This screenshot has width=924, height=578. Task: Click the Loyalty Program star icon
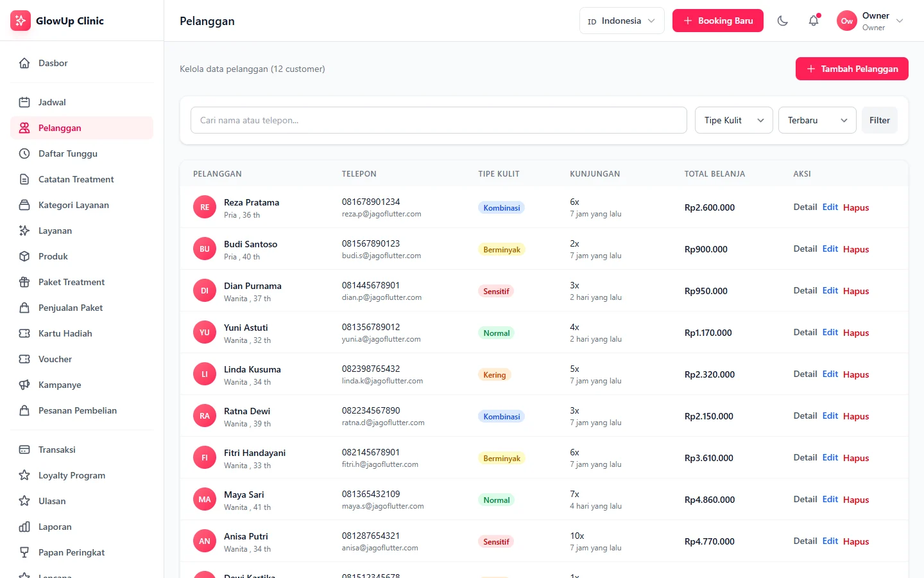click(24, 475)
